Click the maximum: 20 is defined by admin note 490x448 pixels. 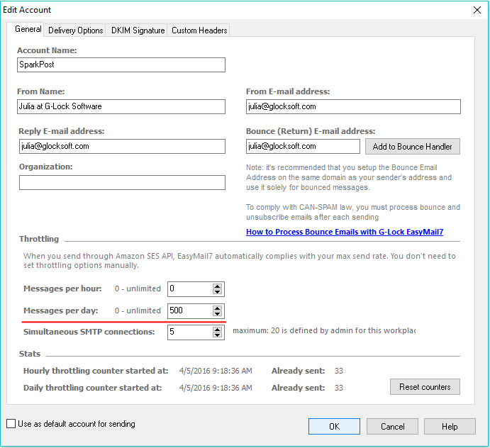pyautogui.click(x=324, y=330)
